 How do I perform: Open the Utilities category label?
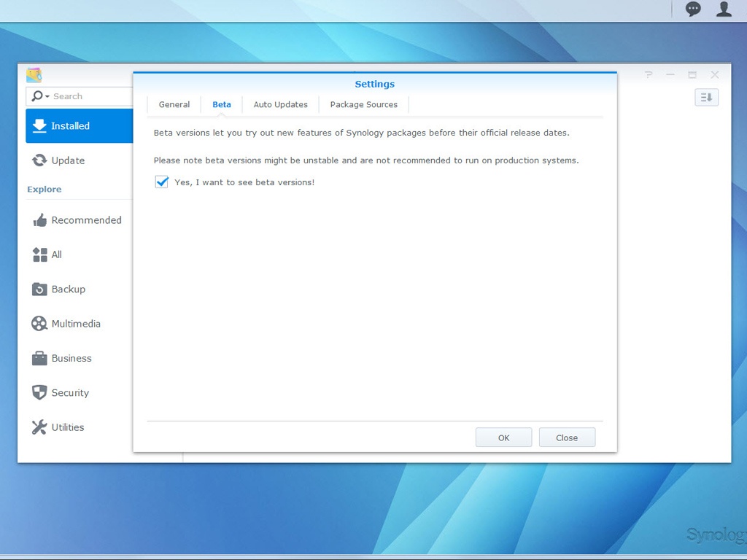[68, 427]
